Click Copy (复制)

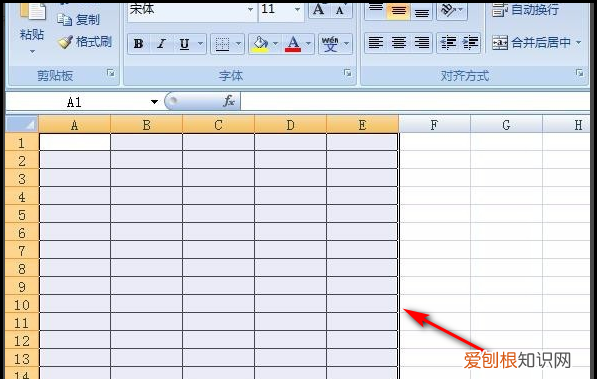coord(78,19)
